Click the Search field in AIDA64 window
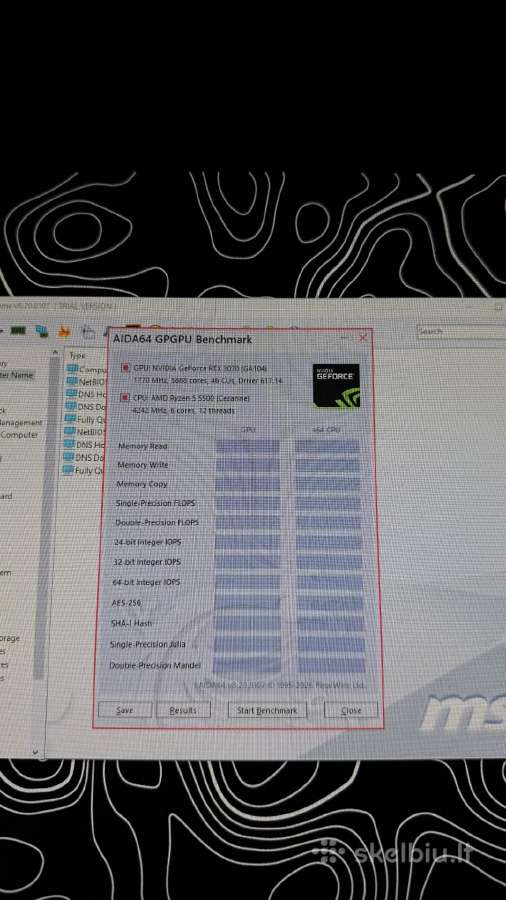The width and height of the screenshot is (506, 900). point(461,331)
